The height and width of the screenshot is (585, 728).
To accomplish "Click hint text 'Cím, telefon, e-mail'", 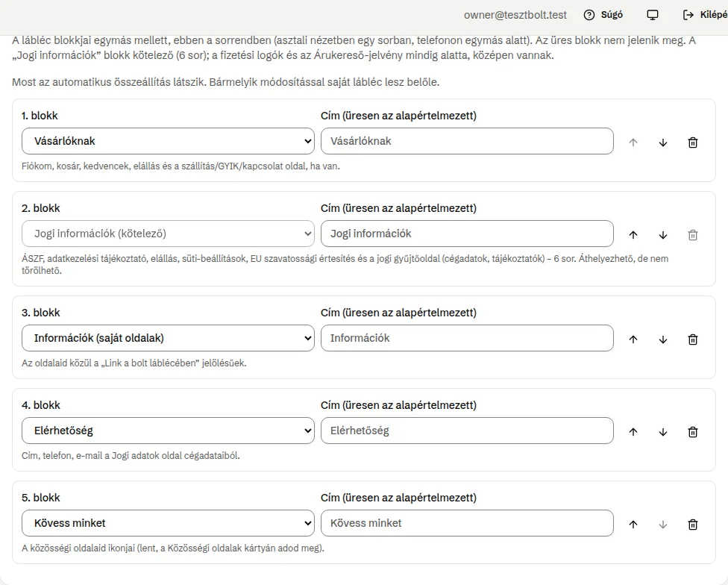I will 62,455.
